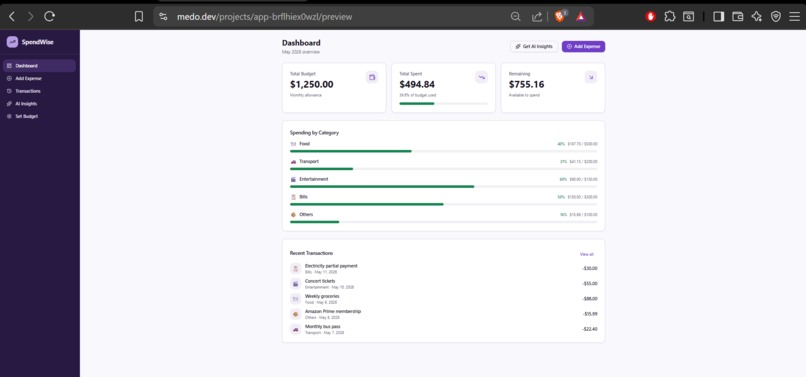The image size is (806, 377).
Task: Reload the page in the browser
Action: point(49,16)
